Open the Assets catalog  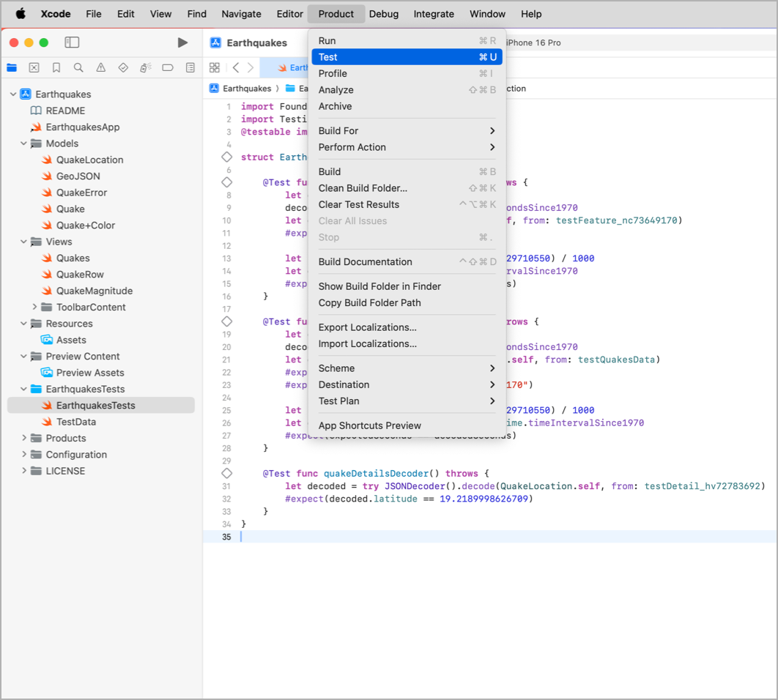pos(71,340)
